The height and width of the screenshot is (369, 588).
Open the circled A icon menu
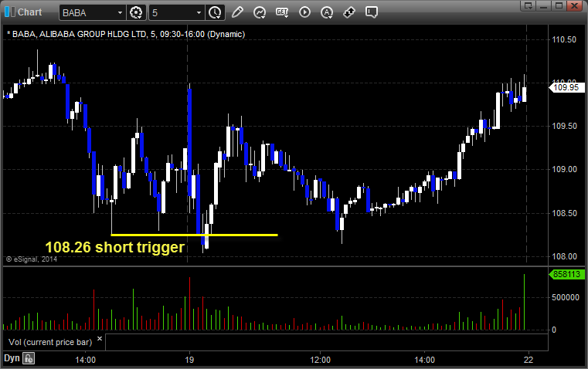tap(327, 12)
